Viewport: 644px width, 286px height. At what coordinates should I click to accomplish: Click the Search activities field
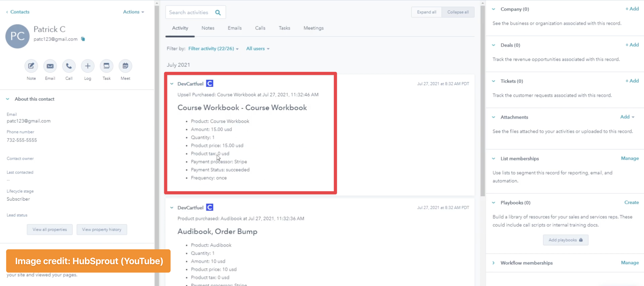pyautogui.click(x=189, y=13)
